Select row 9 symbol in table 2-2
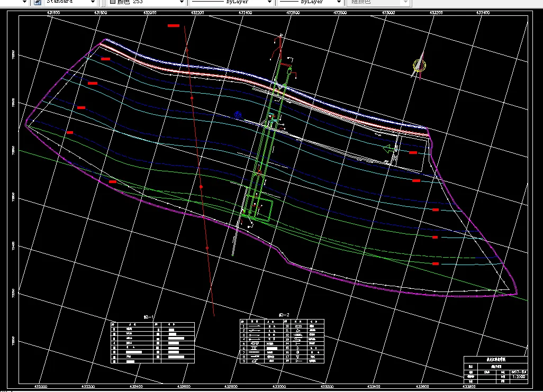Screen dimensions: 543x392 [255, 361]
